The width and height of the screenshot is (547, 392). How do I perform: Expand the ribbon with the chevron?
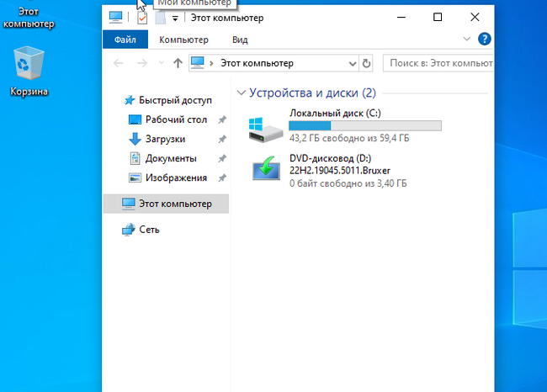(x=466, y=39)
